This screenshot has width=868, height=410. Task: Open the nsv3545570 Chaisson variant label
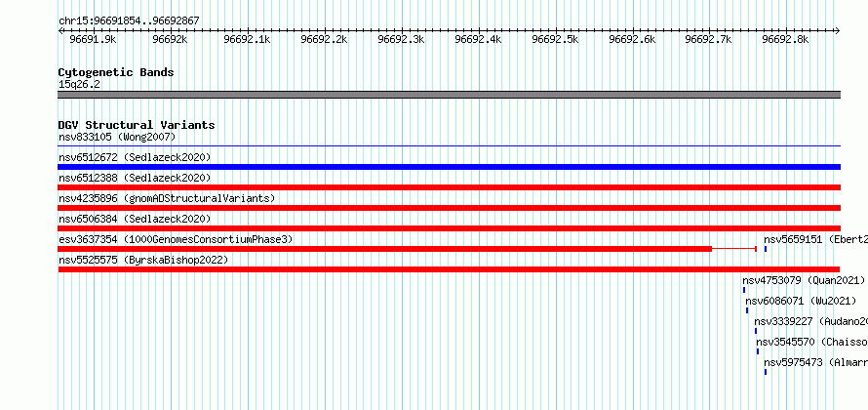(811, 342)
